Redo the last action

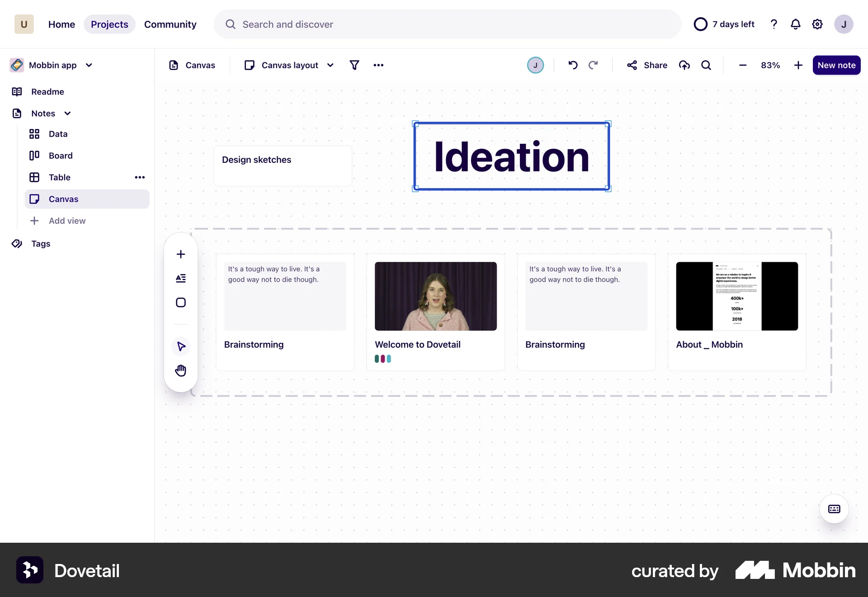pos(594,65)
